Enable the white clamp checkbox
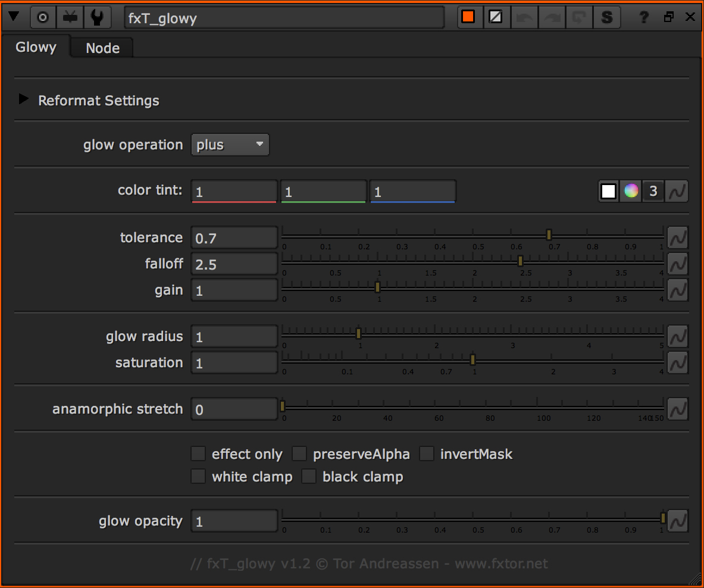Screen dimensions: 704x588 [x=198, y=477]
